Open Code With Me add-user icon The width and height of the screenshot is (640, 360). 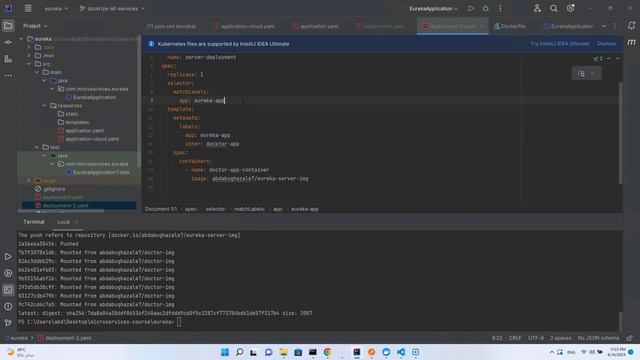(x=537, y=8)
